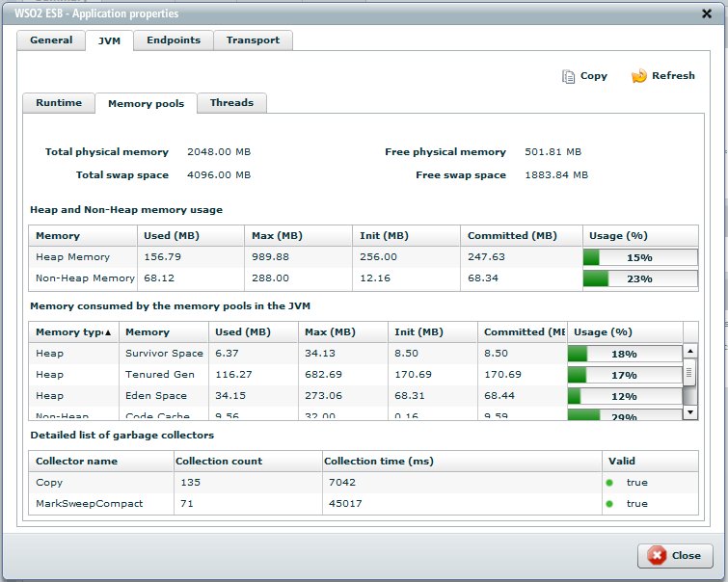This screenshot has height=582, width=728.
Task: Click green valid dot for MarkSweepCompact
Action: pos(609,504)
